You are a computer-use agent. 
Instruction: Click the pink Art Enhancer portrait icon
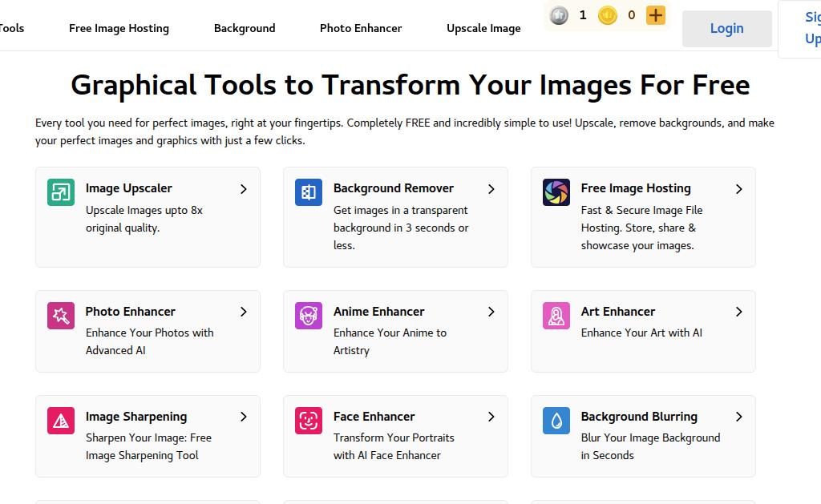(556, 316)
